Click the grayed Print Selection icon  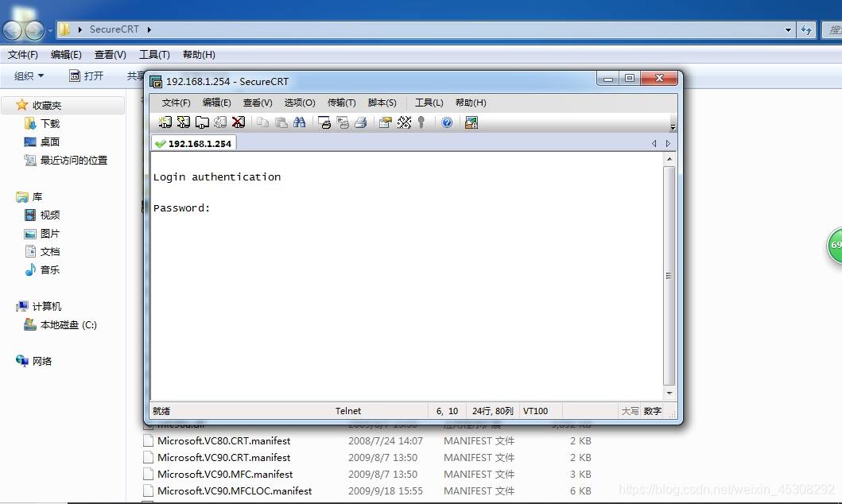(343, 122)
